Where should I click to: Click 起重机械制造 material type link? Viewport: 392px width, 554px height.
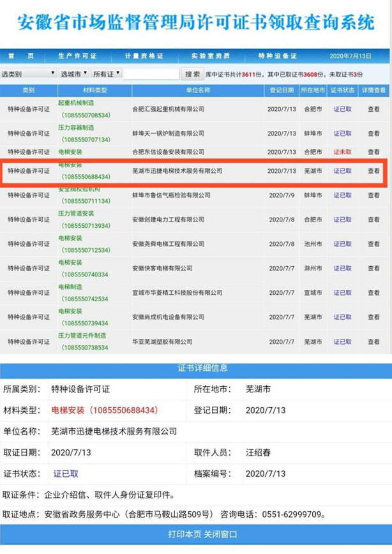click(76, 103)
